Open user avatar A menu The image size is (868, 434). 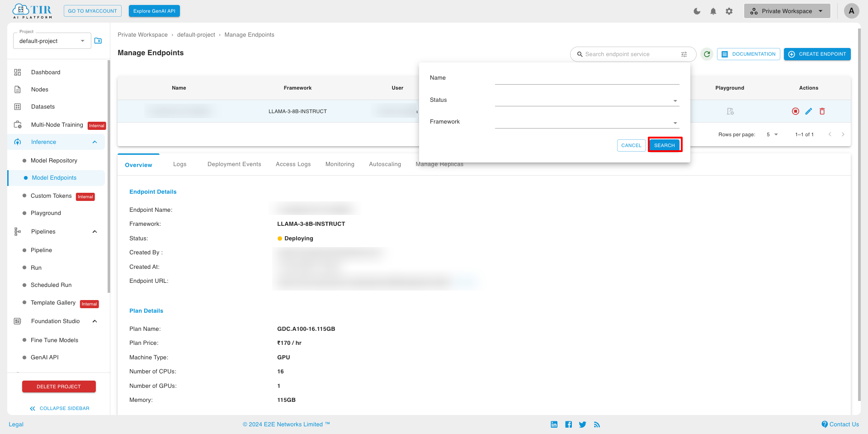tap(852, 11)
